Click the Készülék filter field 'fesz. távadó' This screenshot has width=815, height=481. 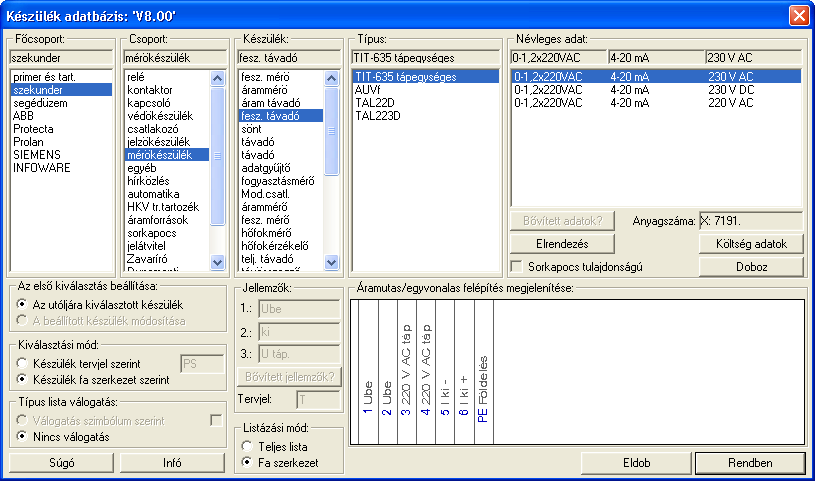(x=288, y=58)
